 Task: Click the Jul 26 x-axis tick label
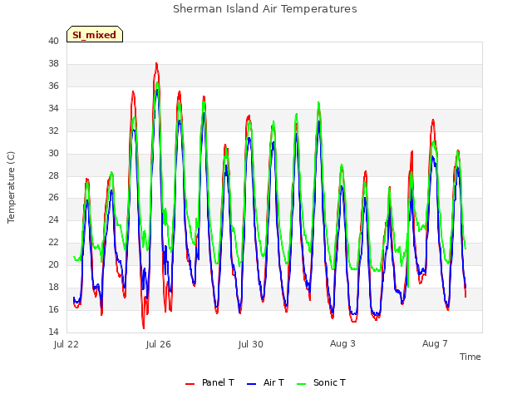tap(159, 344)
